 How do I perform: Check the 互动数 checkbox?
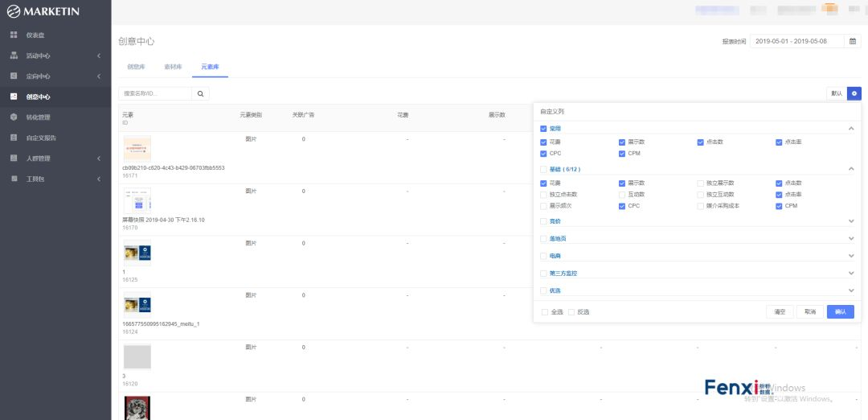(x=621, y=195)
